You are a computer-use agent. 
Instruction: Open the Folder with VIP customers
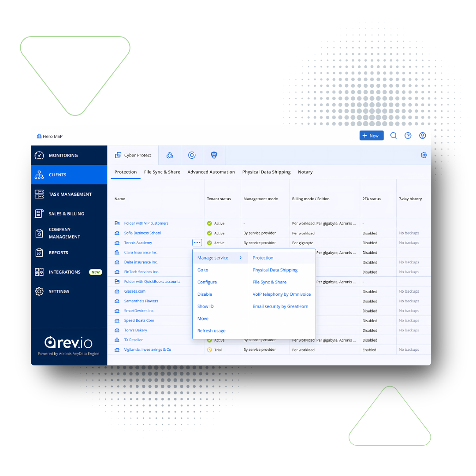click(146, 223)
